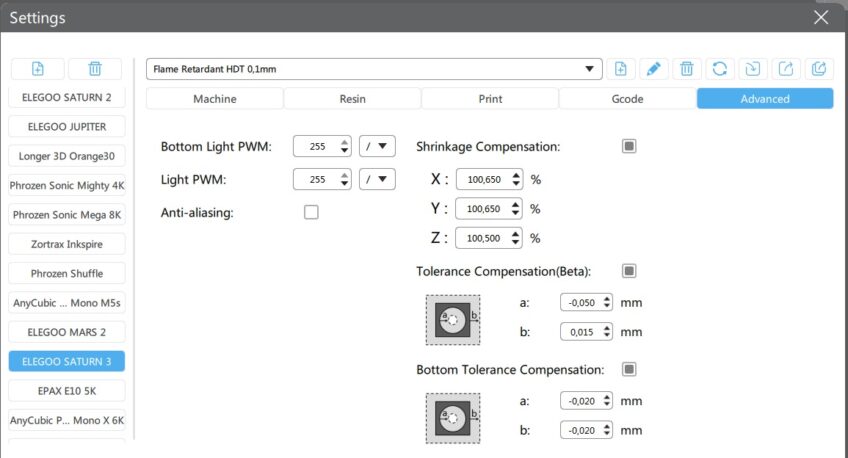Click the stacked-pages export all profiles icon

coord(819,69)
